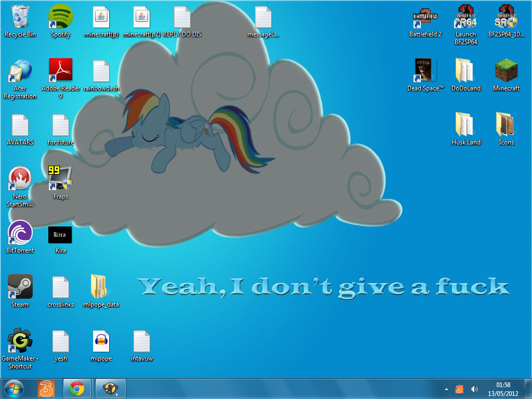Open the orange 3 taskbar app

(x=46, y=389)
